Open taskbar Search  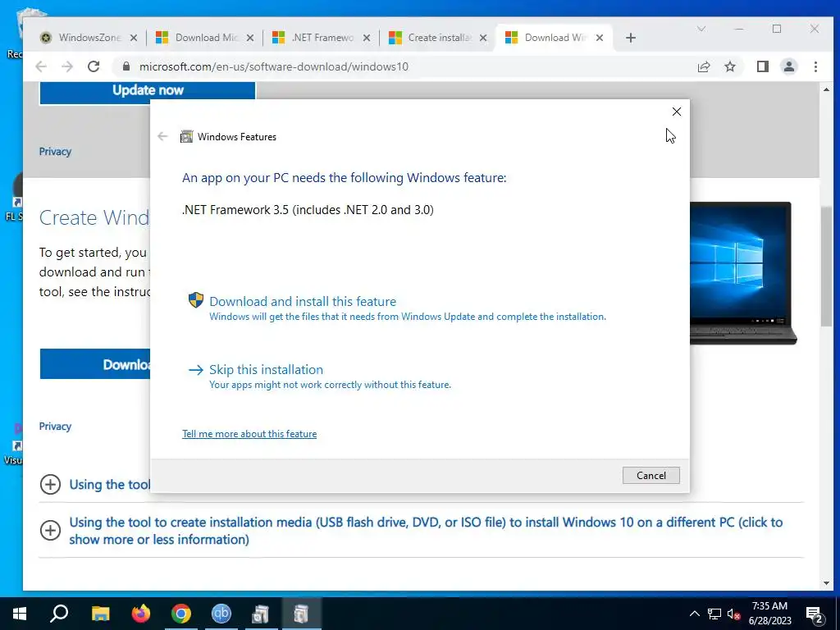point(59,614)
